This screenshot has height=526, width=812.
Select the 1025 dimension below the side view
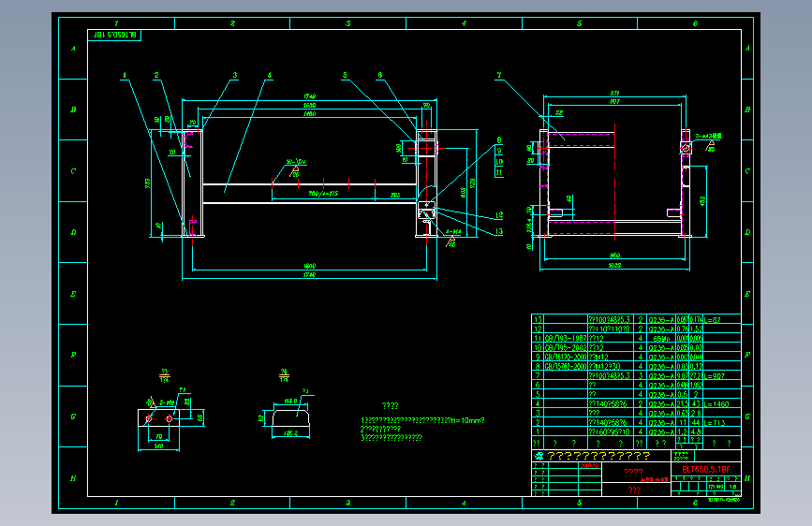[614, 265]
